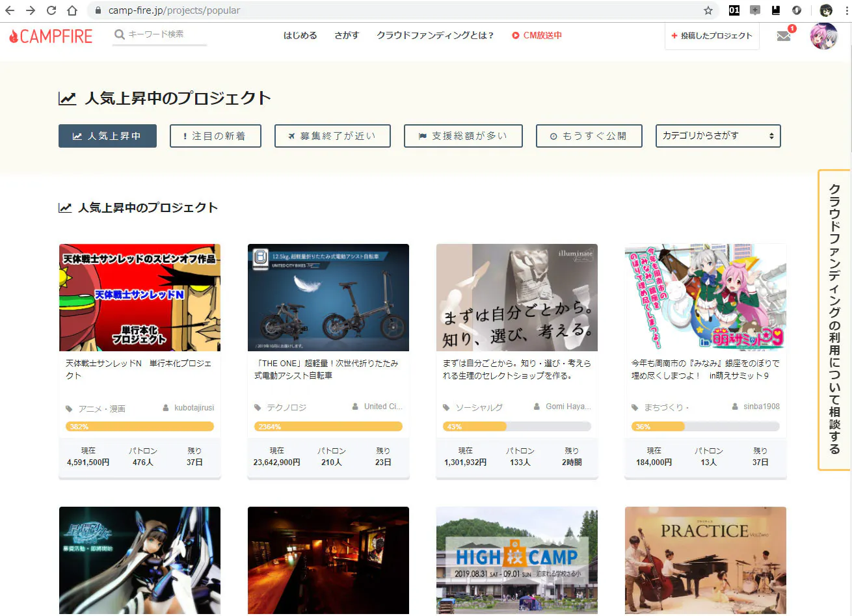The image size is (852, 616).
Task: Bookmark this page with the star icon
Action: tap(708, 10)
